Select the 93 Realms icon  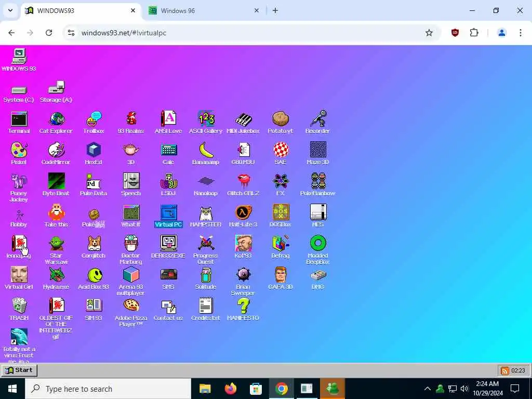click(131, 122)
